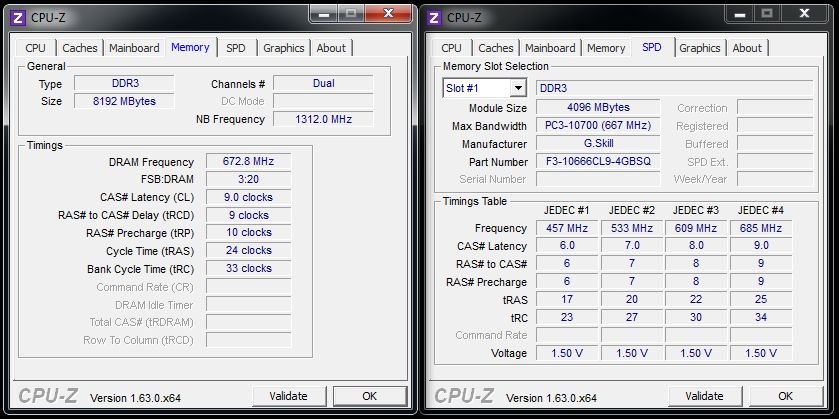Screen dimensions: 839x419
Task: Open Graphics tab in left window
Action: click(284, 48)
